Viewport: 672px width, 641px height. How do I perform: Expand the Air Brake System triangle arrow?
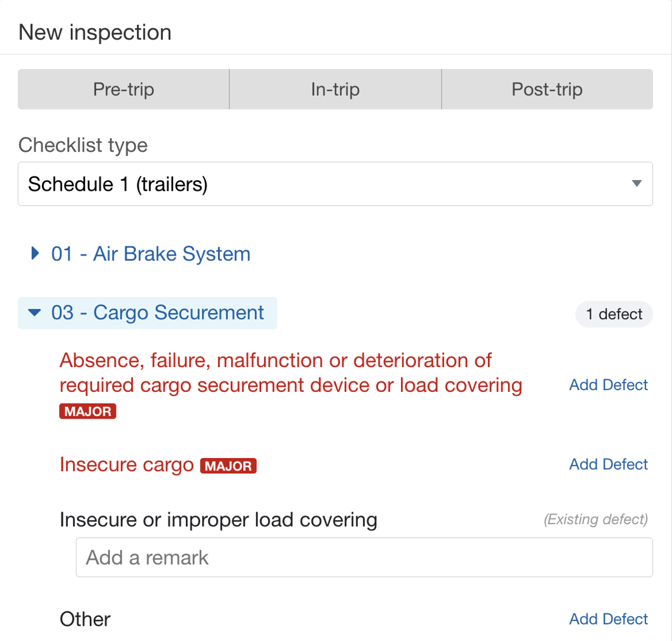point(35,254)
